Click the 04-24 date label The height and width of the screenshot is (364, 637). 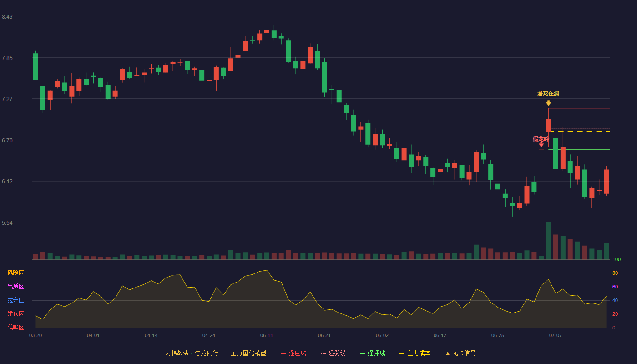click(x=209, y=335)
